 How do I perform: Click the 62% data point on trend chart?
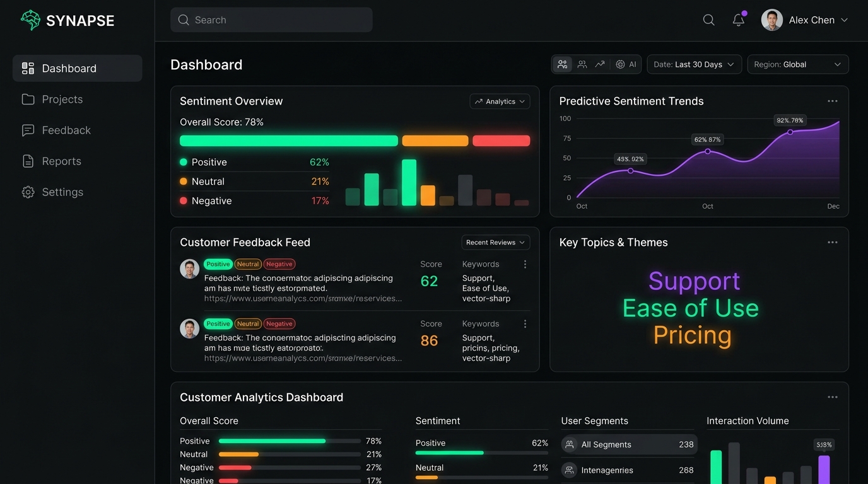[708, 151]
